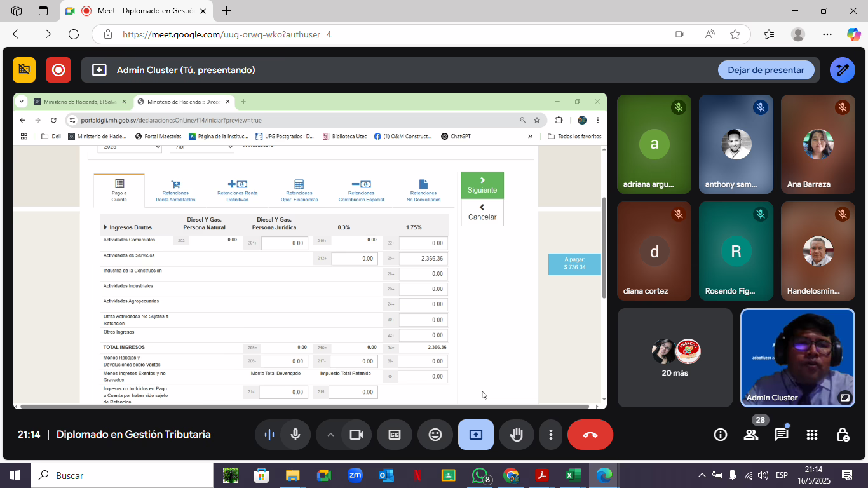Open host controls lock icon

[x=843, y=435]
